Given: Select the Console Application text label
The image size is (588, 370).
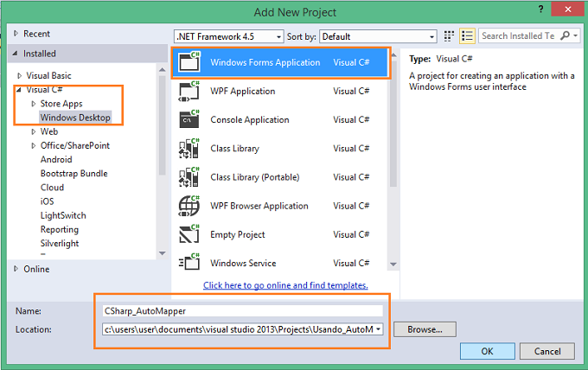Looking at the screenshot, I should [x=250, y=119].
